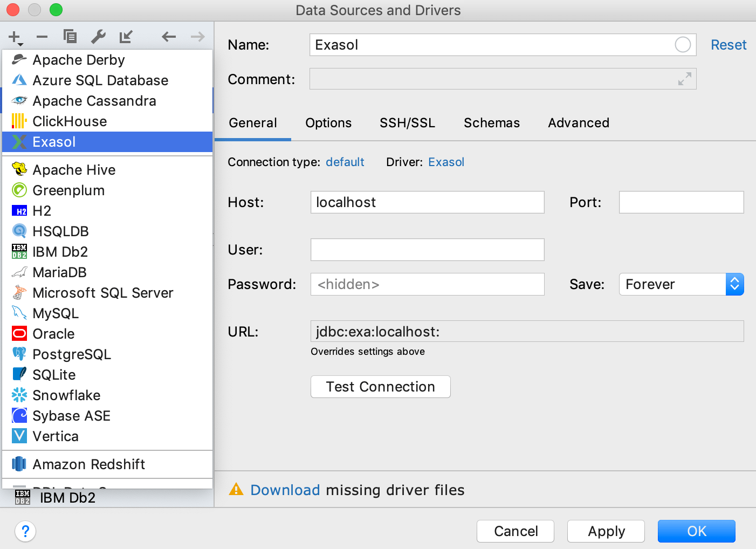The height and width of the screenshot is (549, 756).
Task: Click the Sybase ASE icon
Action: coord(19,416)
